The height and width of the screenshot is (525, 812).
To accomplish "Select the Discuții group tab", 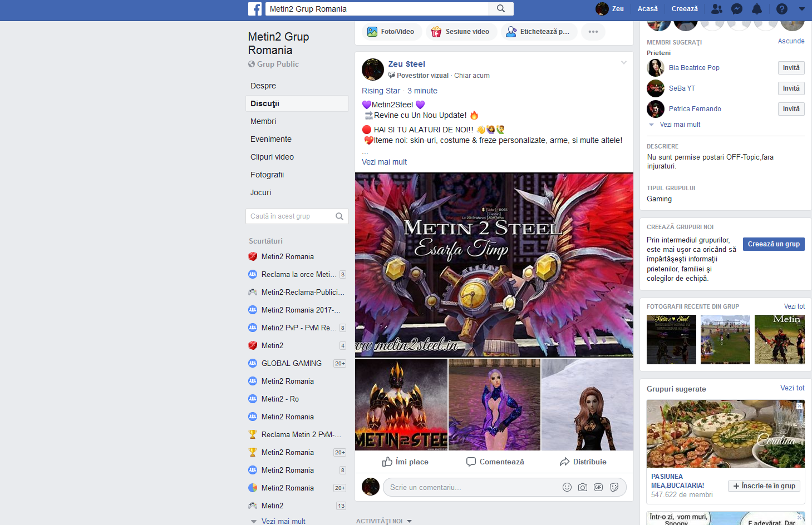I will [x=297, y=103].
